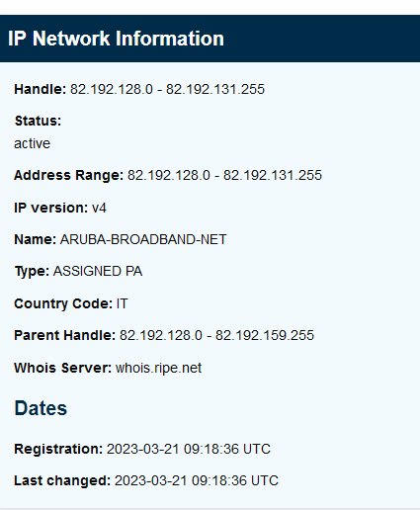Click the ASSIGNED PA type value
Image resolution: width=420 pixels, height=510 pixels.
[98, 271]
